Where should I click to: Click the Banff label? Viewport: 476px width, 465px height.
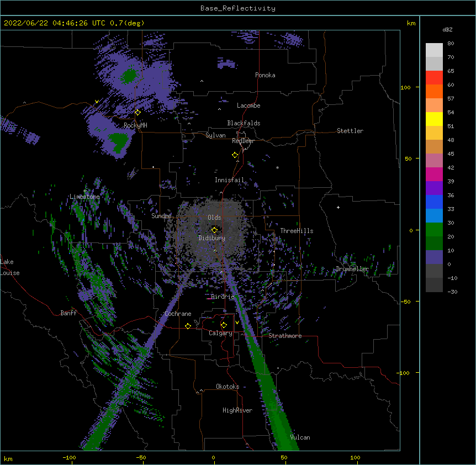click(68, 313)
